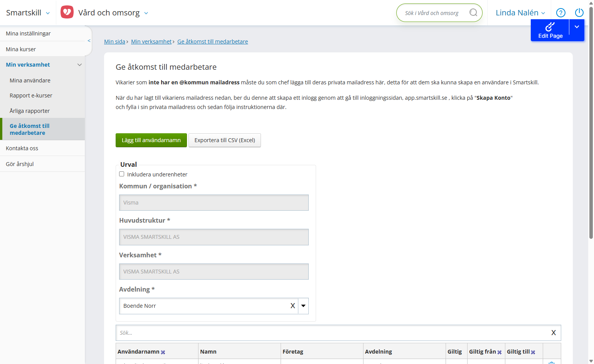Open help via the question mark icon
Image resolution: width=594 pixels, height=364 pixels.
pos(561,13)
